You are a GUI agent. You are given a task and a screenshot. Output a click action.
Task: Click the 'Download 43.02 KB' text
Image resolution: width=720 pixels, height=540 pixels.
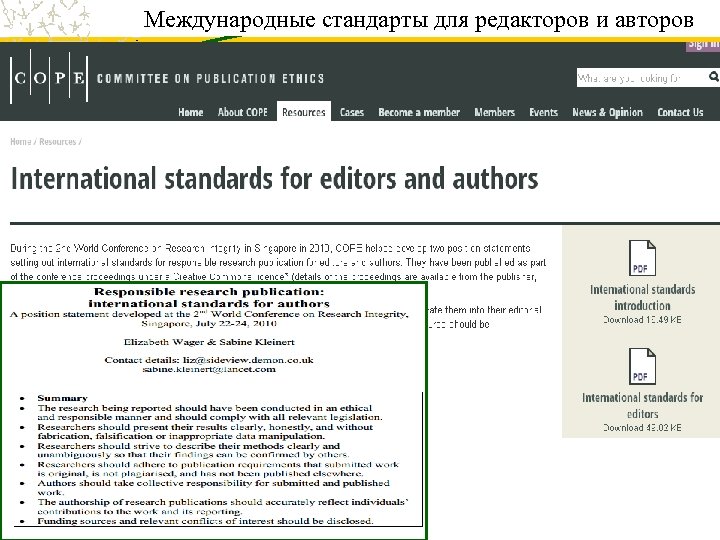[x=642, y=428]
